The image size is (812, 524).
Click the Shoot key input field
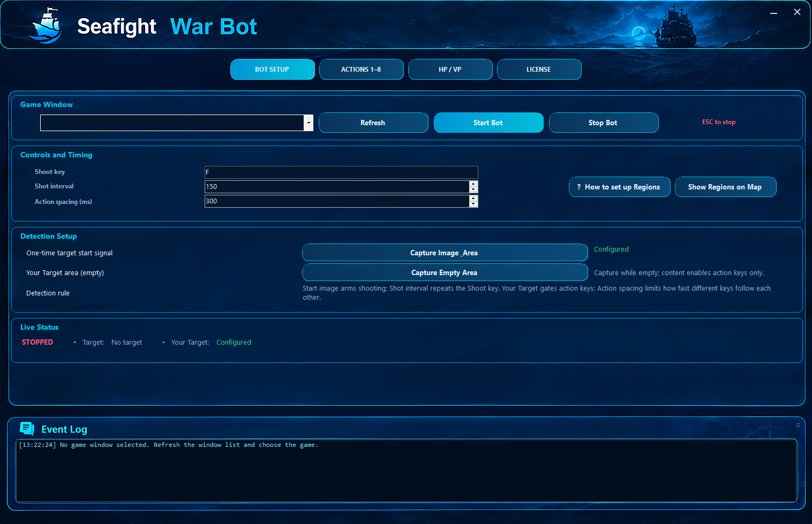(341, 172)
